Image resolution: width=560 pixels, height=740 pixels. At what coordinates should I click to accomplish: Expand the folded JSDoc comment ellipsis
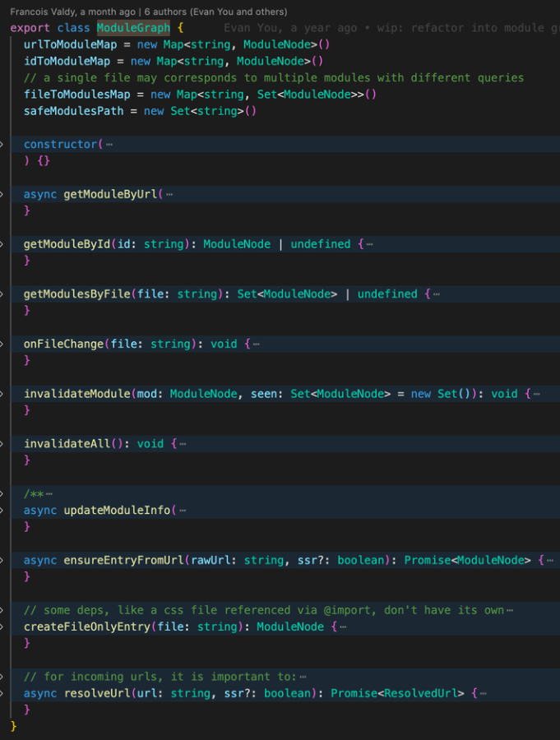pyautogui.click(x=49, y=494)
